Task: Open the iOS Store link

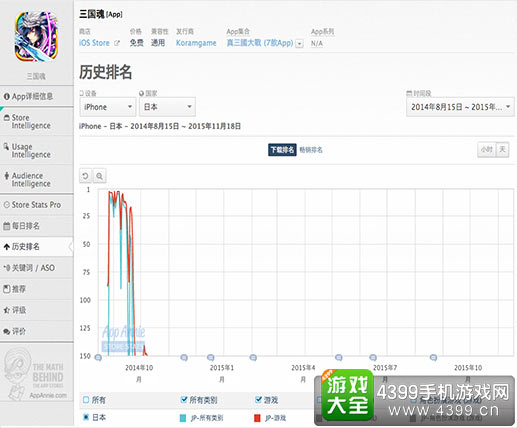Action: [94, 43]
